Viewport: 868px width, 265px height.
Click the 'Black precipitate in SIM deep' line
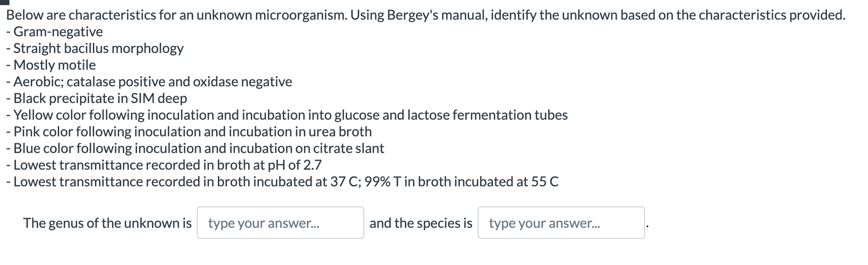click(98, 98)
